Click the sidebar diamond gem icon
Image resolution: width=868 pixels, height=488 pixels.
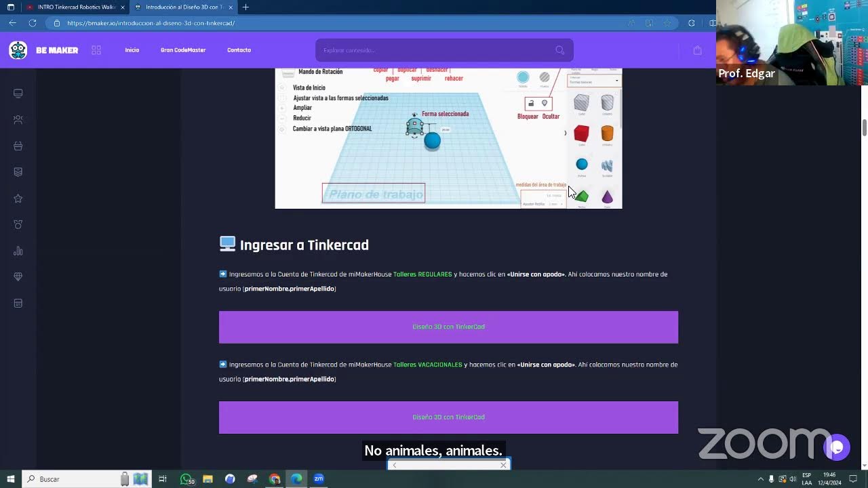tap(18, 277)
